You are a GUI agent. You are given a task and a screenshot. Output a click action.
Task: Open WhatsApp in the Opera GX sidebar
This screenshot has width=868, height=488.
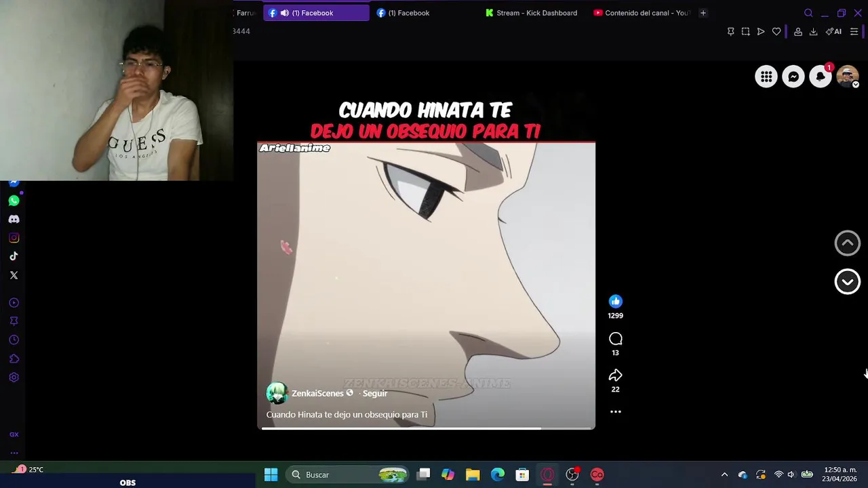click(14, 201)
